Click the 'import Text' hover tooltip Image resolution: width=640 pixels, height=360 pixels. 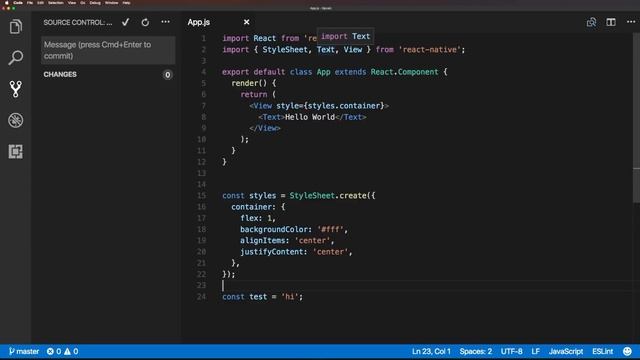(x=345, y=36)
